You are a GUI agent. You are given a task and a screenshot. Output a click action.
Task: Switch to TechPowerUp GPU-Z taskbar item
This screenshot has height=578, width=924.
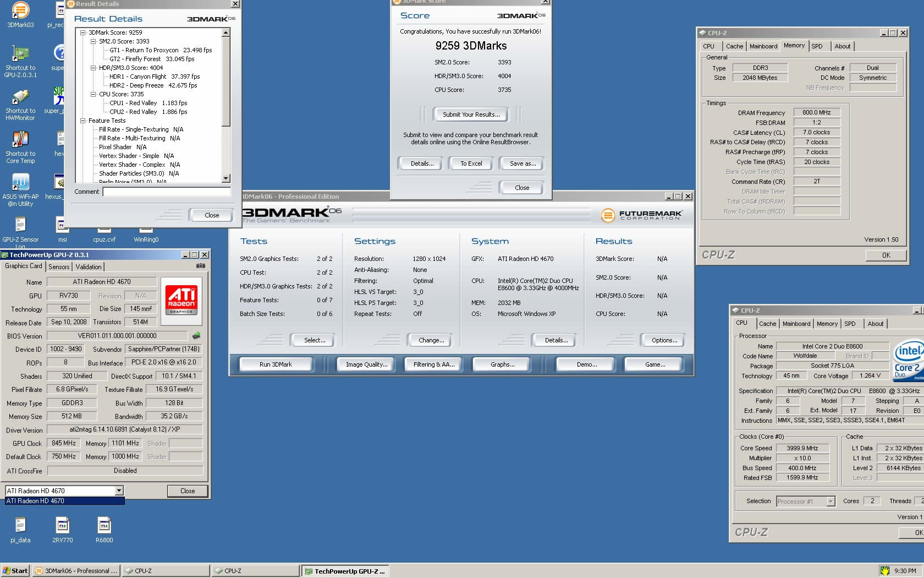click(x=345, y=571)
